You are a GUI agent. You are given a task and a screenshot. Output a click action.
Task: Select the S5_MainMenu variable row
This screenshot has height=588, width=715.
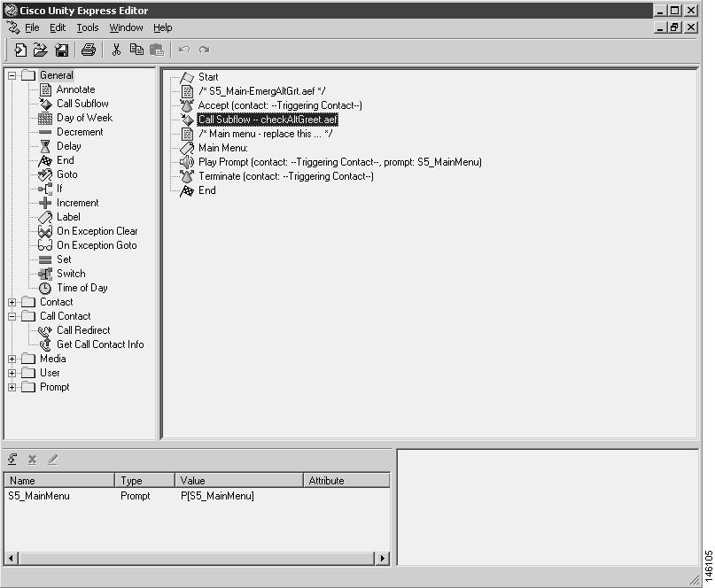point(197,496)
